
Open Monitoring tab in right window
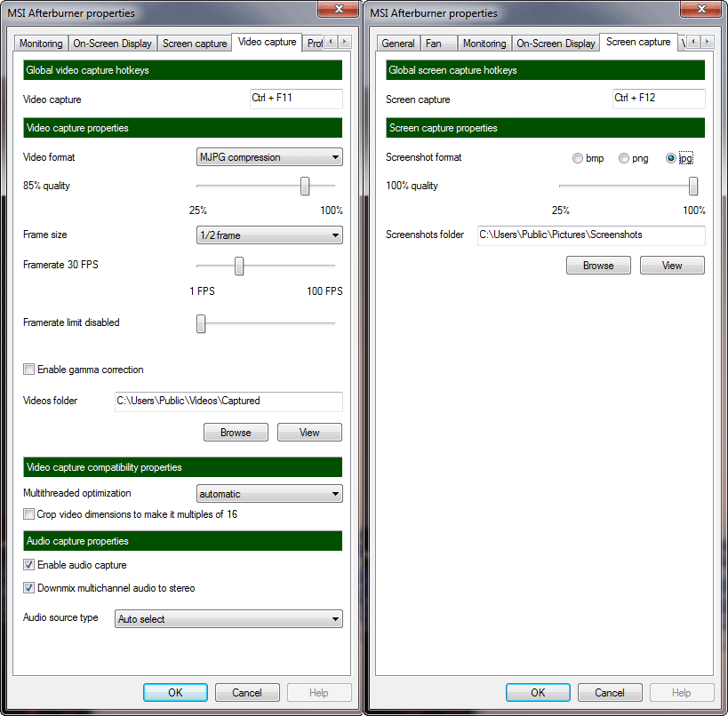tap(484, 44)
